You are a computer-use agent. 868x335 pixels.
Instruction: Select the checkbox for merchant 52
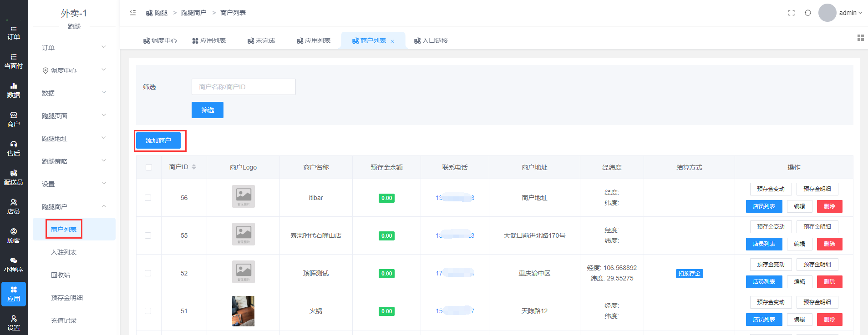pos(148,273)
